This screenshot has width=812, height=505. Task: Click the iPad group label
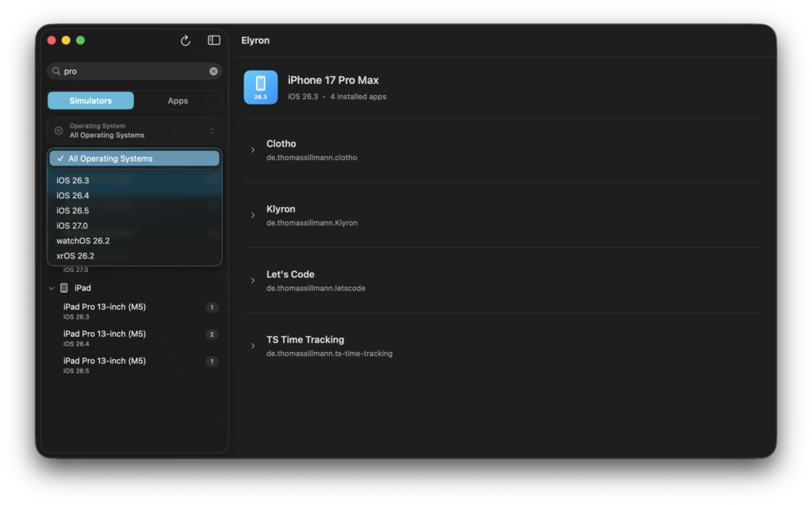82,288
